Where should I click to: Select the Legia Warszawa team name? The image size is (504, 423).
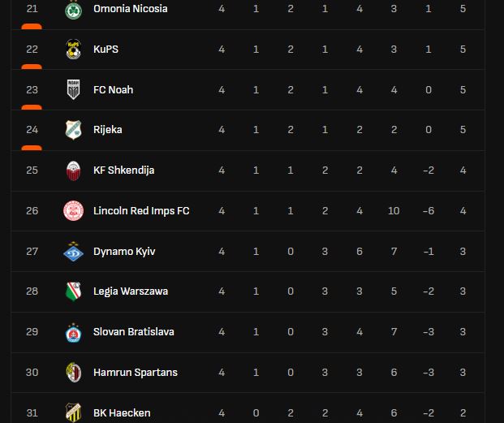[131, 291]
